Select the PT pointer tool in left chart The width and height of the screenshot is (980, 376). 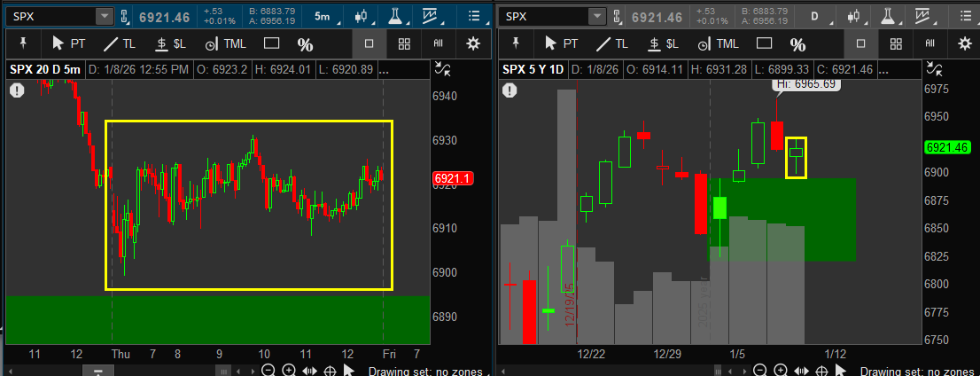pyautogui.click(x=69, y=43)
